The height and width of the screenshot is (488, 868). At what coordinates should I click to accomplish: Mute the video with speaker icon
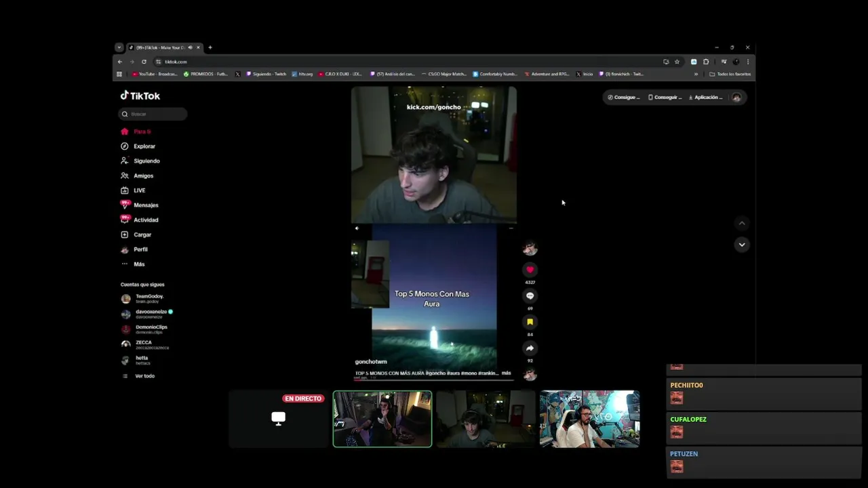pyautogui.click(x=357, y=228)
